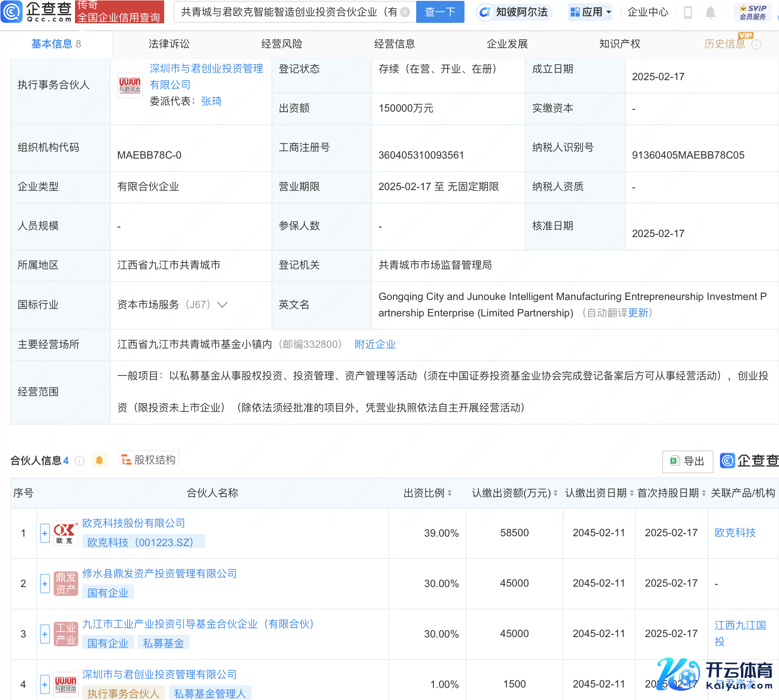Expand the 欧克科技股份有限公司 partner row
The height and width of the screenshot is (700, 779).
(45, 533)
